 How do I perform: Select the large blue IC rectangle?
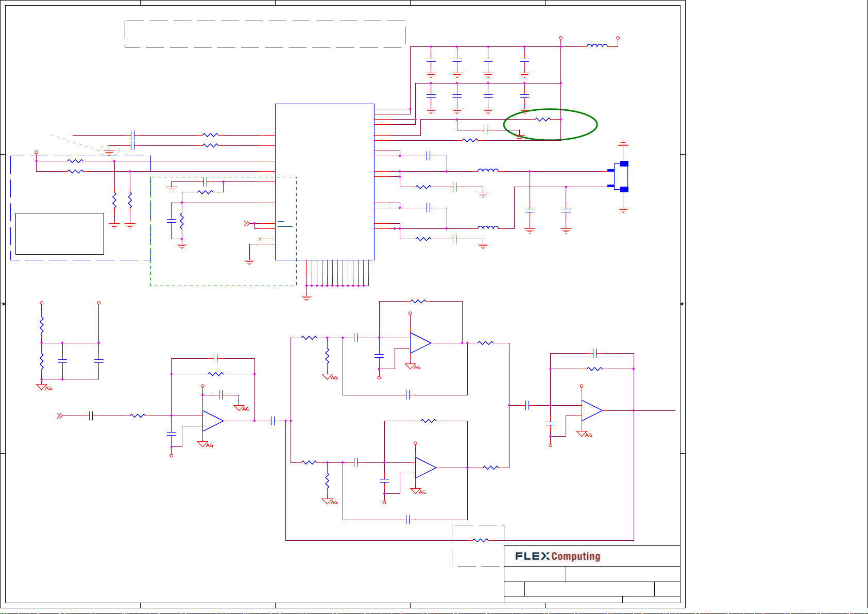coord(325,182)
